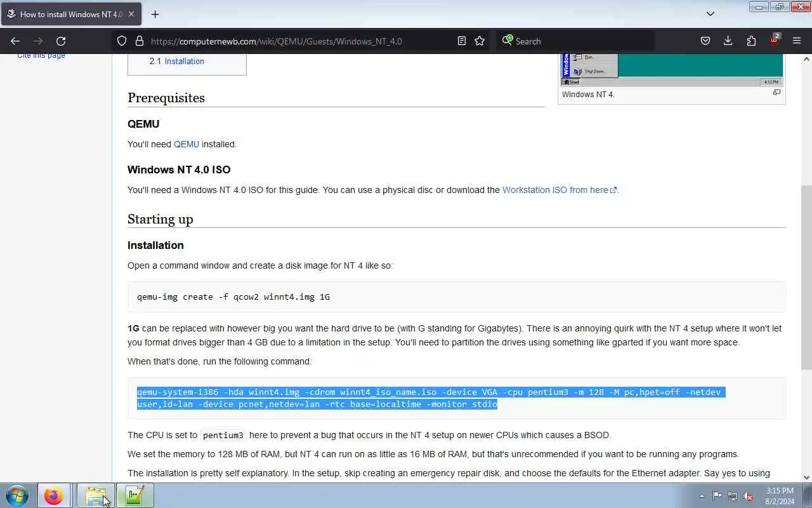Click the Search box in the toolbar
This screenshot has height=508, width=812.
pos(574,41)
